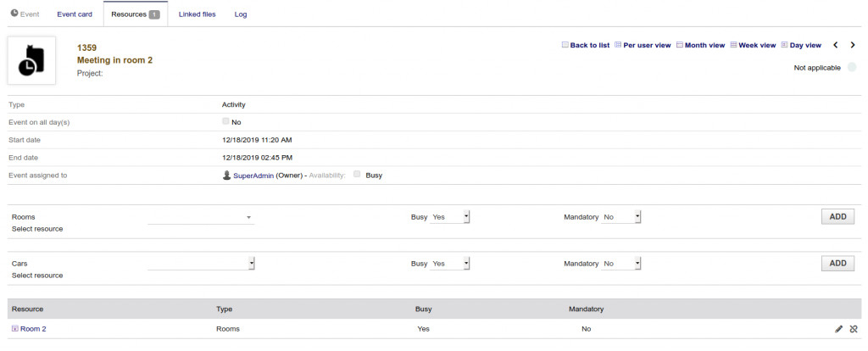Switch to the Event card tab

pos(75,14)
